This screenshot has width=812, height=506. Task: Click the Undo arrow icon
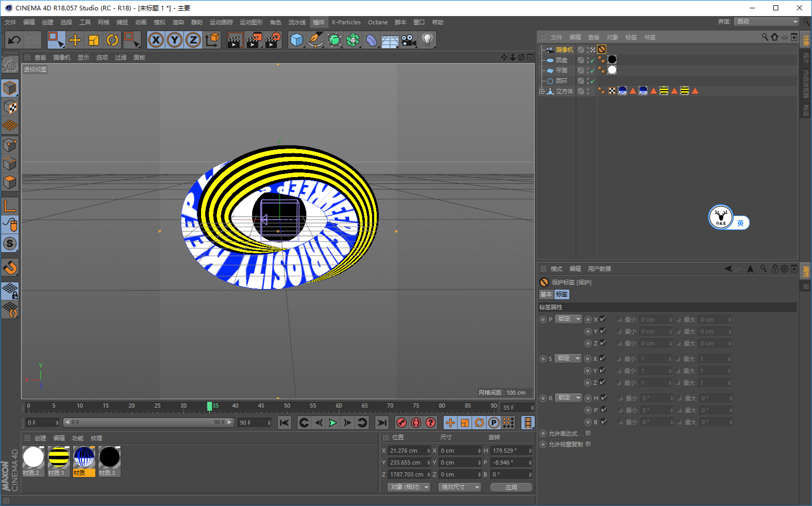point(14,40)
